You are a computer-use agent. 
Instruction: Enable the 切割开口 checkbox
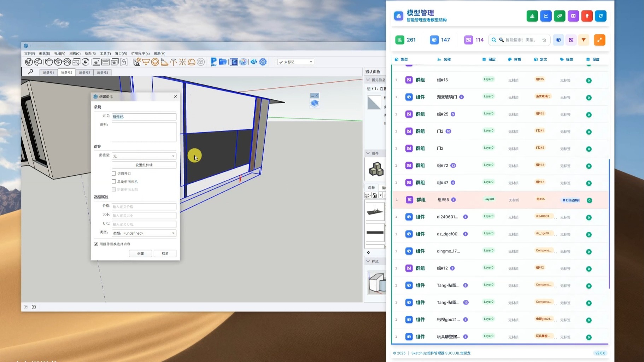click(x=114, y=174)
